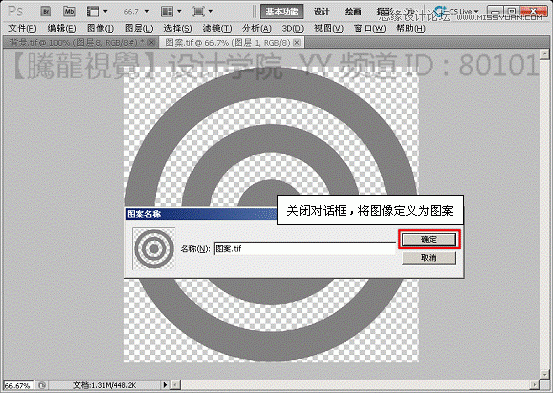Click 取消 in the pattern name dialog
The height and width of the screenshot is (393, 553).
pos(429,258)
